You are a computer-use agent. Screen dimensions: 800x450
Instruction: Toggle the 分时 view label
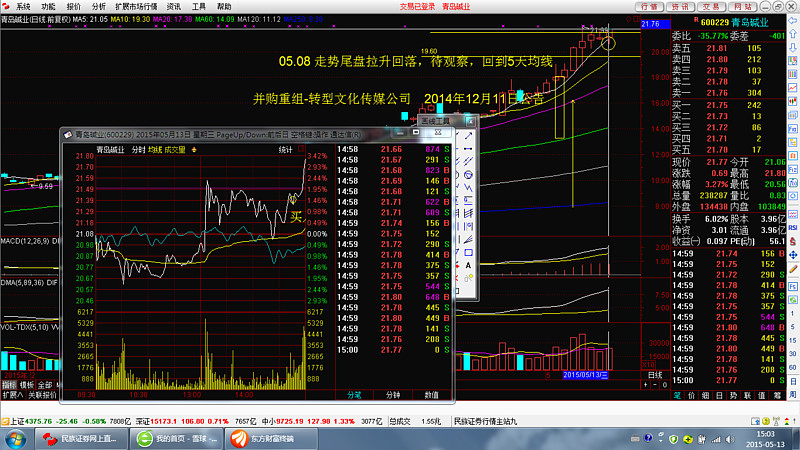tap(137, 150)
